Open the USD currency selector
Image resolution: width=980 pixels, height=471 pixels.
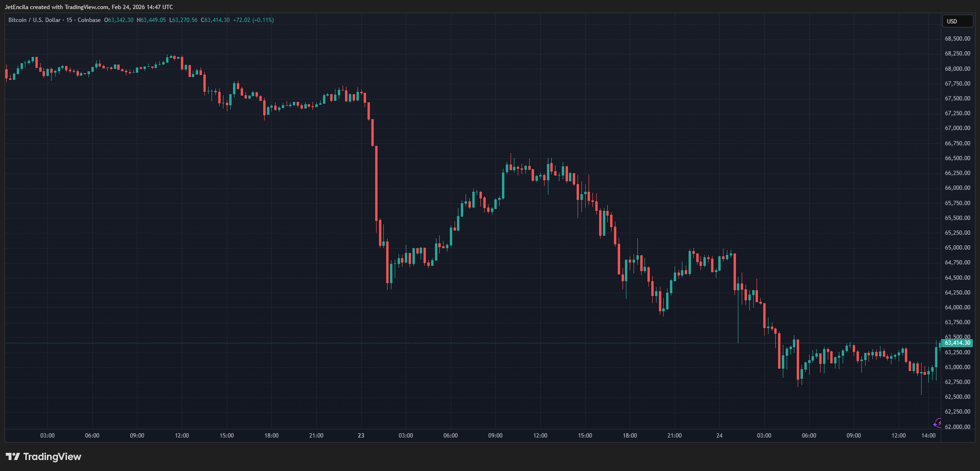point(957,21)
